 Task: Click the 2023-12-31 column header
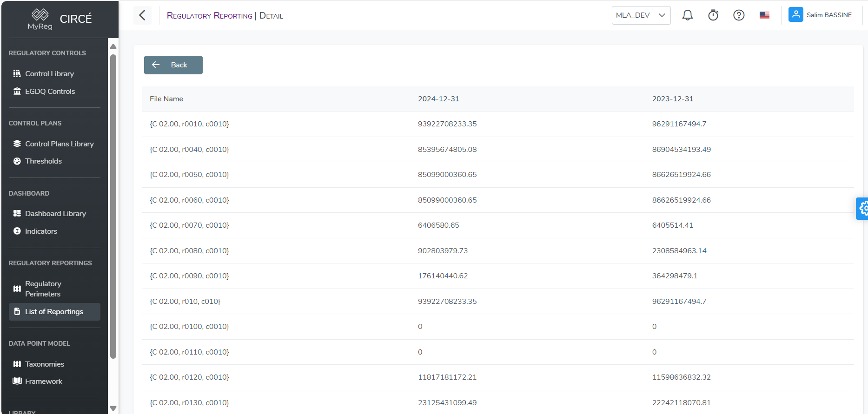point(673,99)
